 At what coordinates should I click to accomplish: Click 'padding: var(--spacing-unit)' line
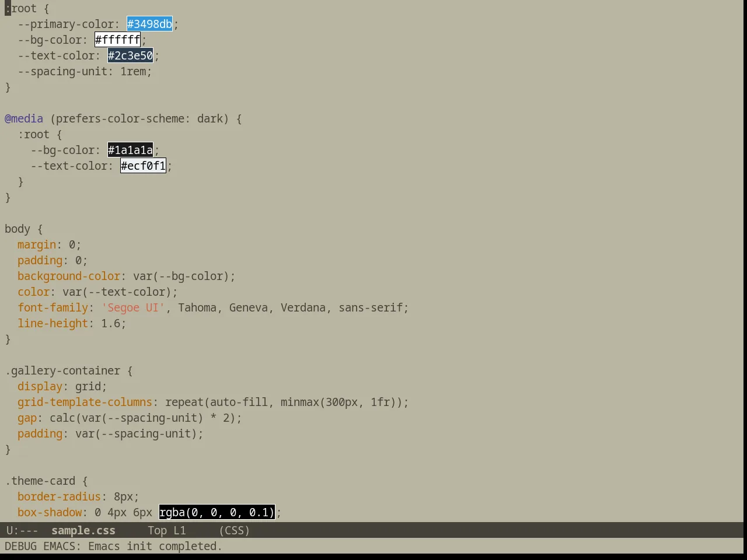pos(110,433)
